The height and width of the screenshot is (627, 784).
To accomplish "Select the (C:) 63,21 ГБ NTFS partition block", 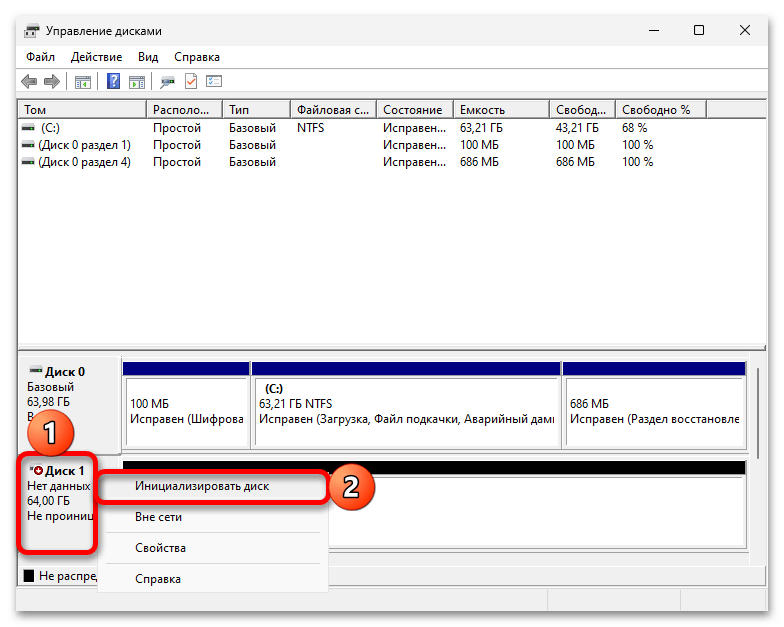I will (406, 404).
